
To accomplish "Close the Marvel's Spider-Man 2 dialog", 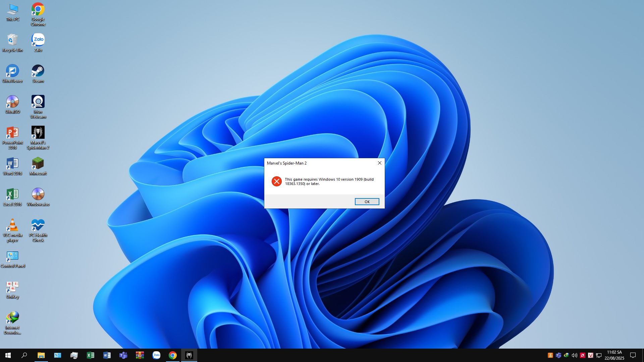I will [x=379, y=163].
